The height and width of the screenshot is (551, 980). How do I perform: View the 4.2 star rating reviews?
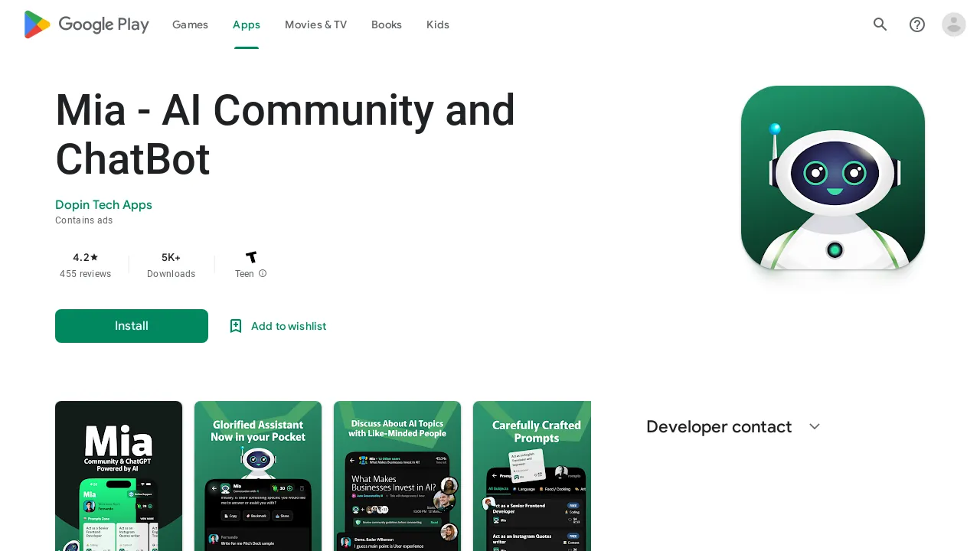pyautogui.click(x=86, y=265)
